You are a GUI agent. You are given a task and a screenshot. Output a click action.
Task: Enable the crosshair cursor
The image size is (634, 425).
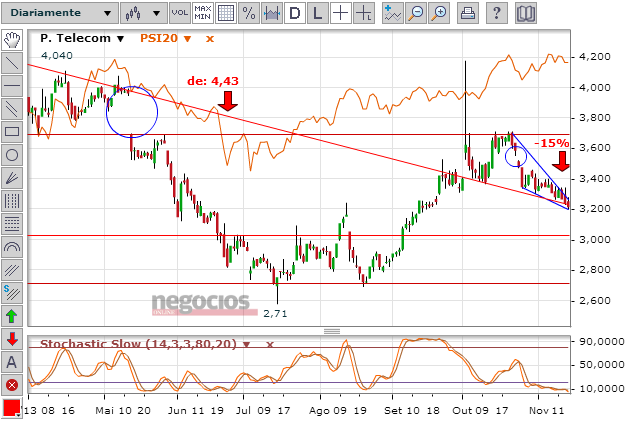pos(341,13)
